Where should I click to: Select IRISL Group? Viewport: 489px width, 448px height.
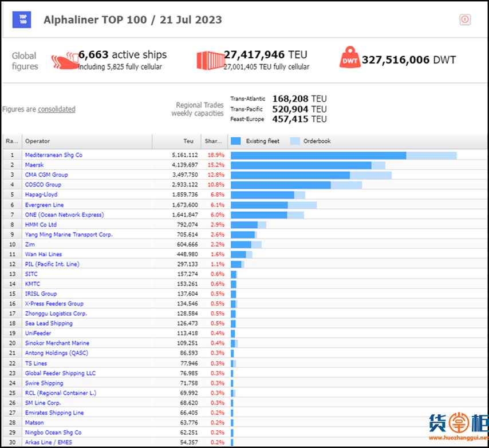coord(41,294)
